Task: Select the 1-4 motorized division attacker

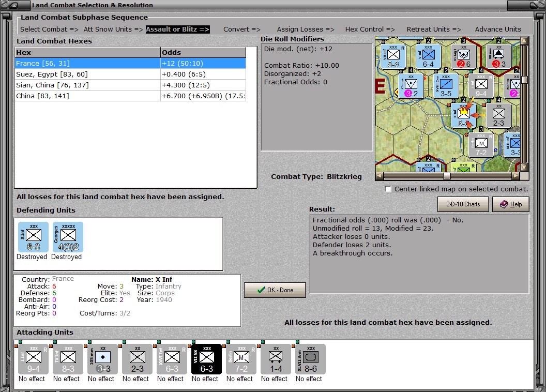Action: click(x=276, y=359)
